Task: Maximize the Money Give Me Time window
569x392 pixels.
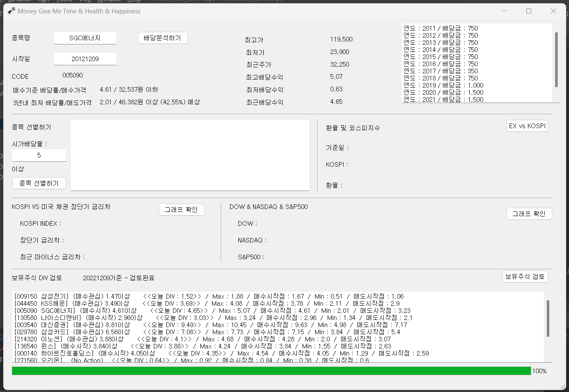Action: (529, 11)
